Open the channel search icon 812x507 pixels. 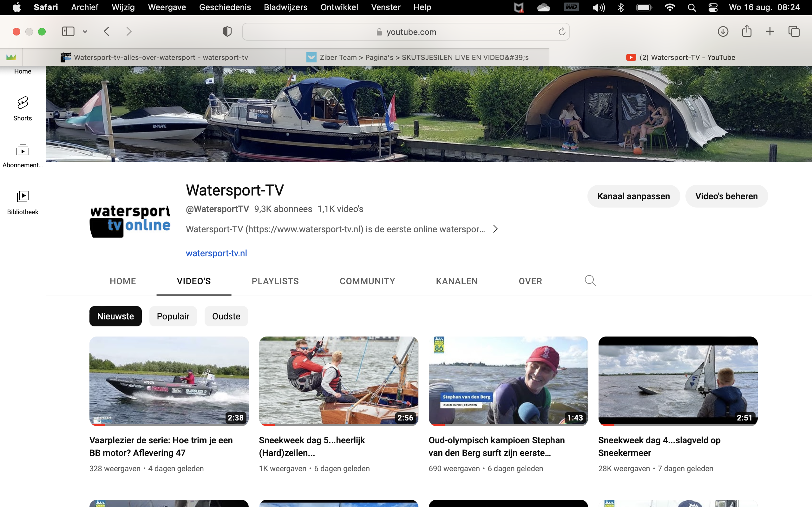point(590,281)
